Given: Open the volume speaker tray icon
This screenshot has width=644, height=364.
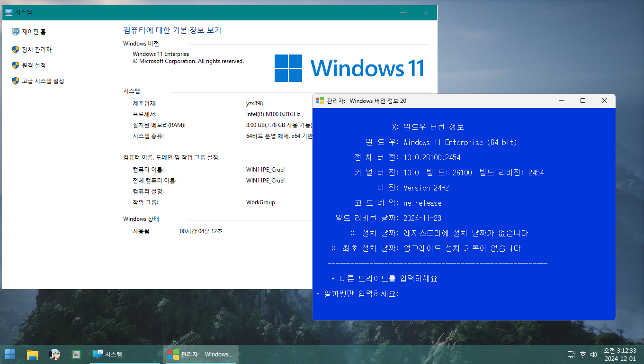Looking at the screenshot, I should (594, 355).
